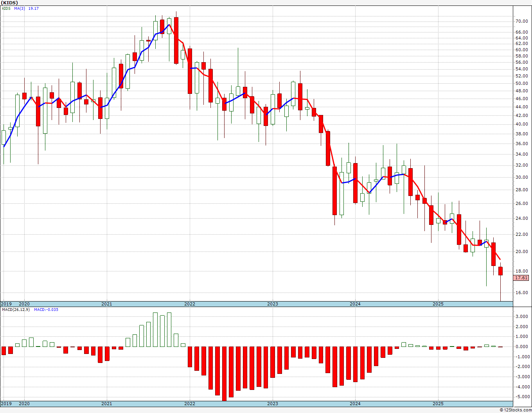This screenshot has height=413, width=532.
Task: Click the 3.000 MACD axis label
Action: click(x=523, y=316)
